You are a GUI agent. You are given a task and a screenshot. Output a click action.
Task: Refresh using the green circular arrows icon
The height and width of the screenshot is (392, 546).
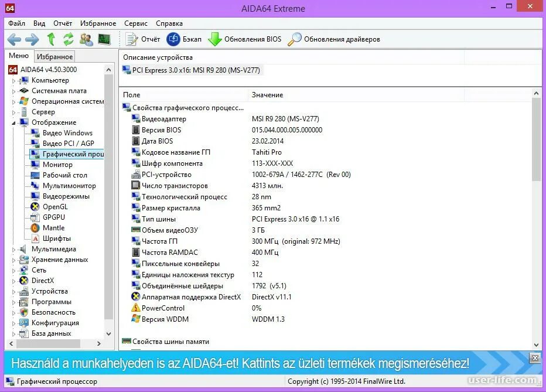pos(68,39)
